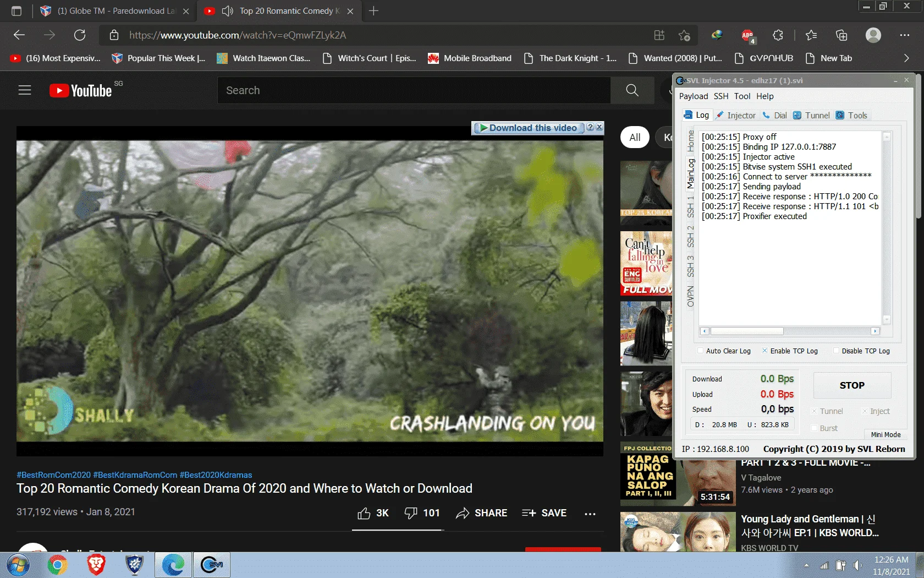Viewport: 924px width, 578px height.
Task: Select the SSH 1 vertical log tab
Action: pyautogui.click(x=690, y=206)
